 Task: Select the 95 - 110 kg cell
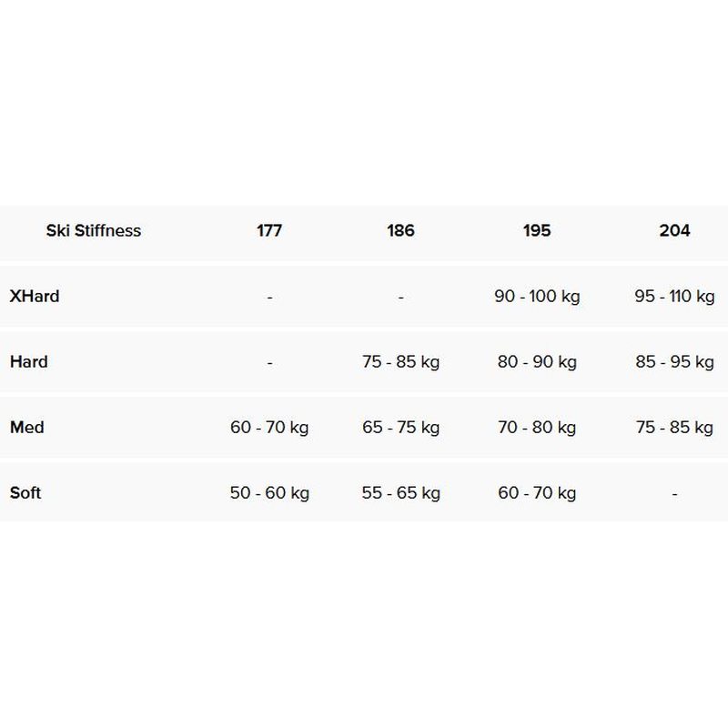tap(674, 296)
